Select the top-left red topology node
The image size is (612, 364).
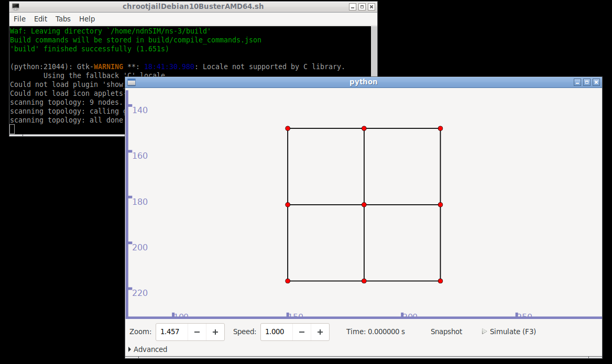tap(288, 128)
